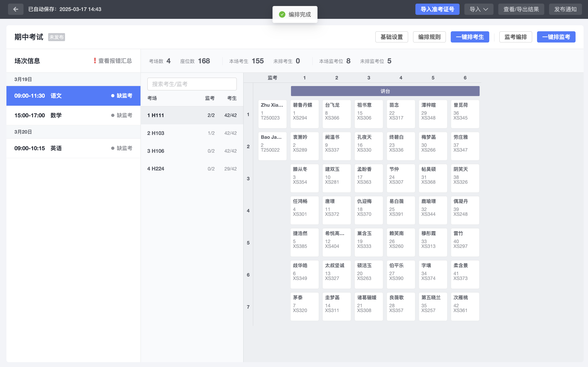This screenshot has height=367, width=588.
Task: Select seat card 巢含玉 XS333
Action: tap(369, 242)
